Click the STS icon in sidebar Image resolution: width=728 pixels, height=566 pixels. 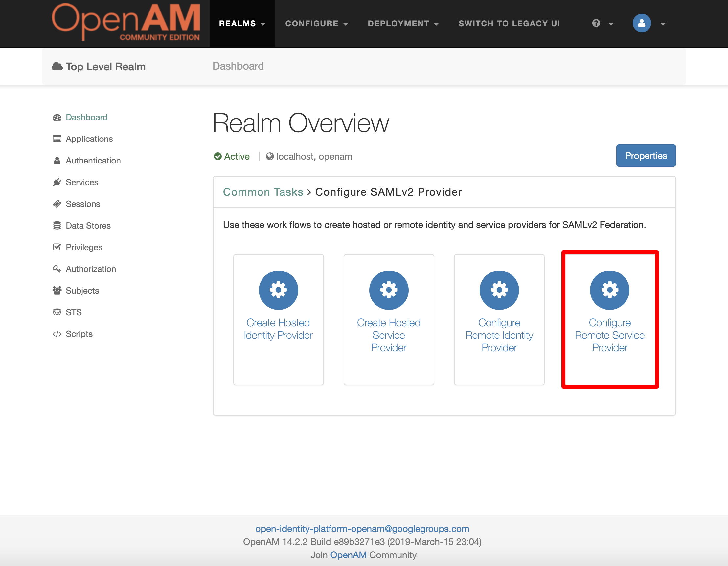coord(57,312)
